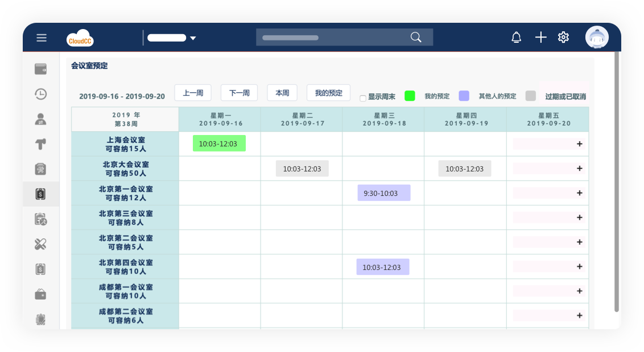644x352 pixels.
Task: Jump to current week with 本周
Action: [x=282, y=93]
